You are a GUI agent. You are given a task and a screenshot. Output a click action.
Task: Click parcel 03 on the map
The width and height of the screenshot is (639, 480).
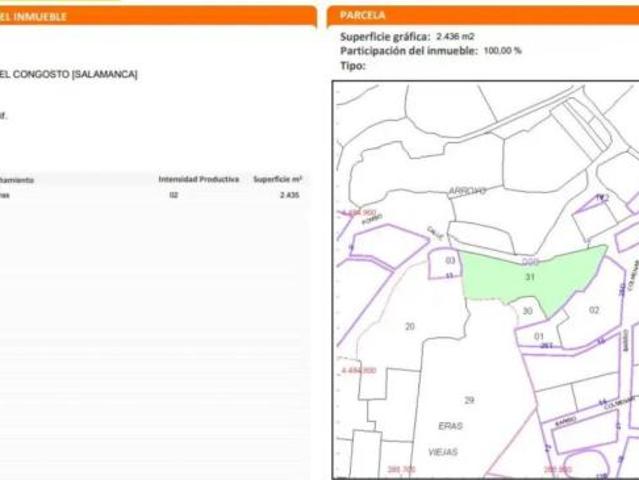coord(450,260)
